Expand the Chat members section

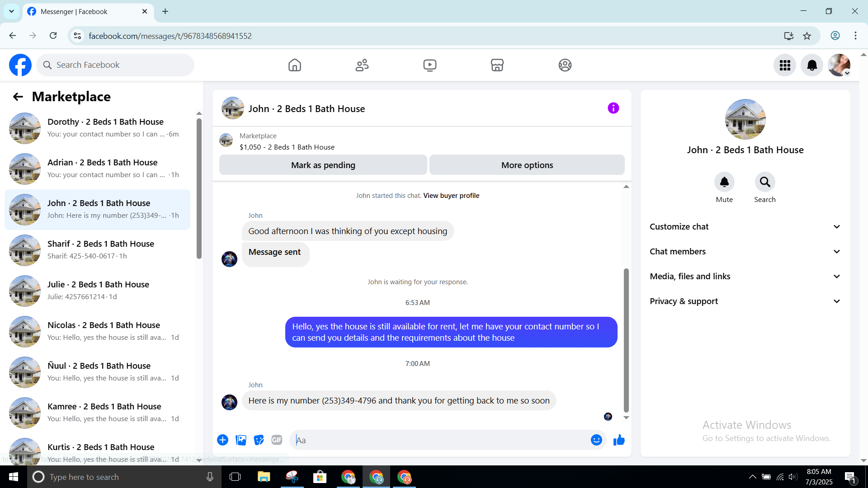[745, 251]
